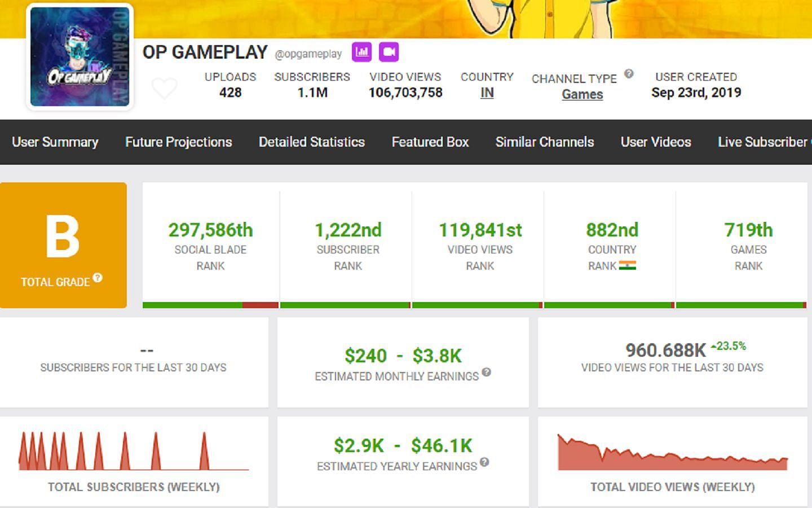Open the Similar Channels tab

[x=545, y=142]
